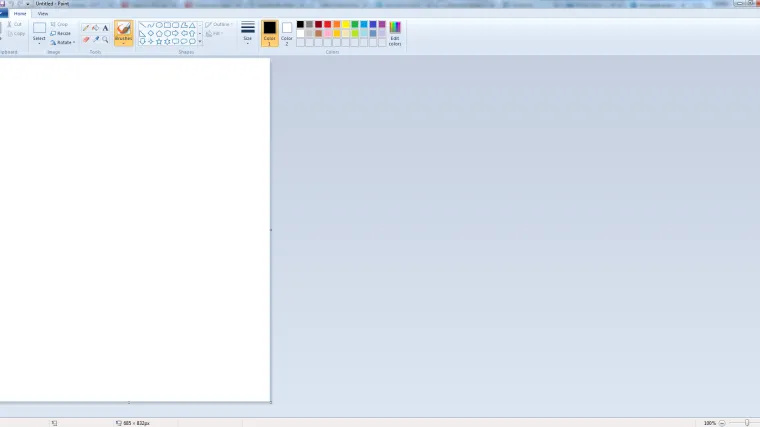Choose the Up arrow shape
This screenshot has height=427, width=760.
[x=192, y=33]
